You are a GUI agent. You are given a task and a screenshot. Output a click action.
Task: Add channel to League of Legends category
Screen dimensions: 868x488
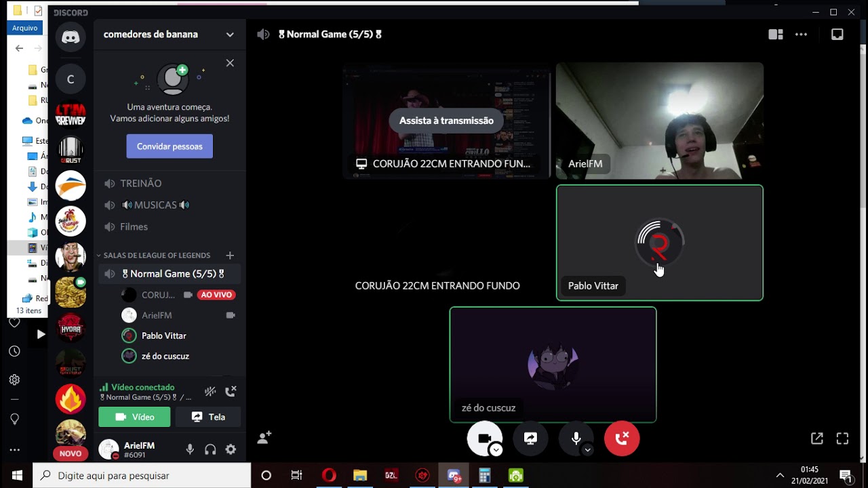click(x=230, y=256)
